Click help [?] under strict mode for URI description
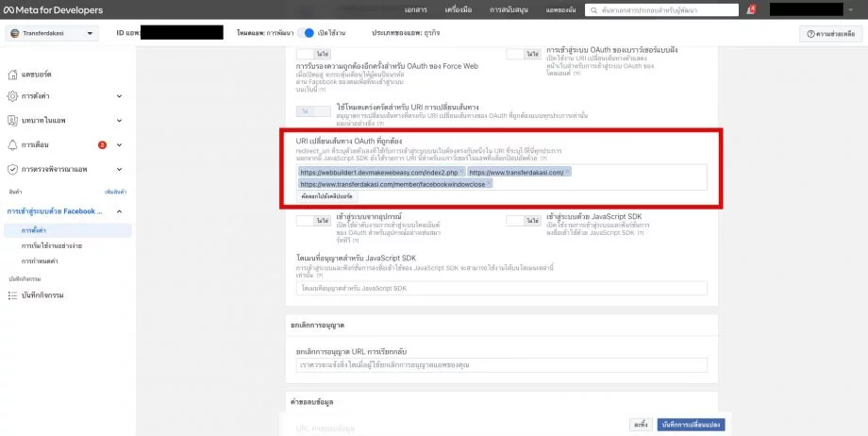 pos(380,123)
